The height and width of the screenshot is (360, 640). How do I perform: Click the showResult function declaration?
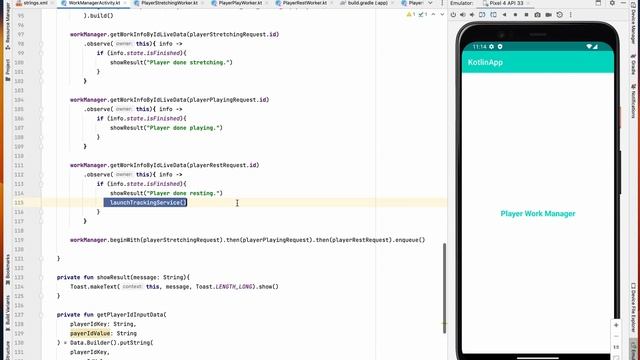click(x=123, y=277)
